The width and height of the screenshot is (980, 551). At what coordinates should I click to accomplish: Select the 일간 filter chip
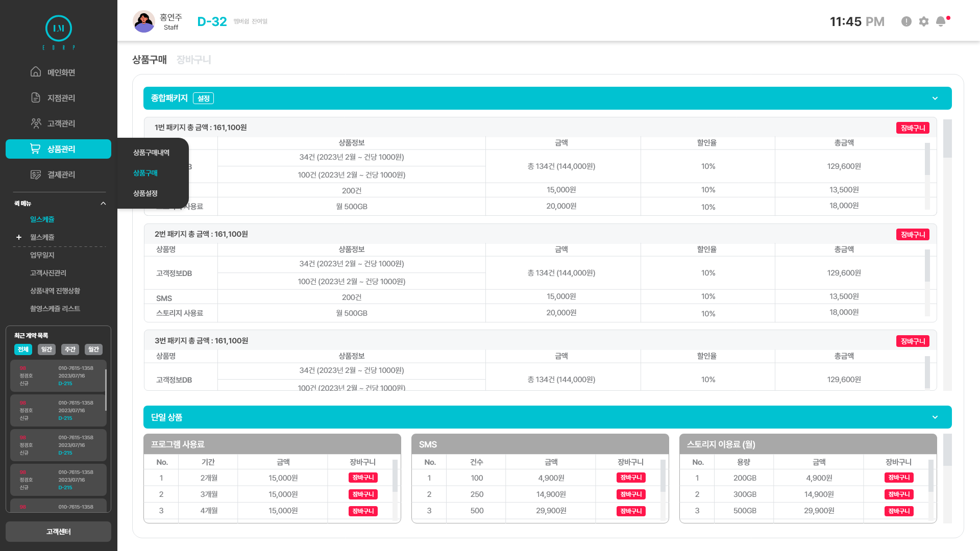click(x=46, y=349)
